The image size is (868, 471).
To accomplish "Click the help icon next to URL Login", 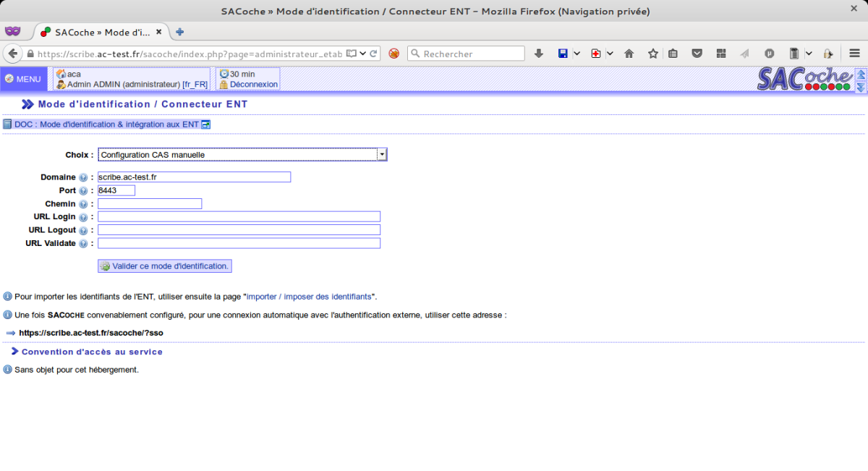I will point(83,217).
